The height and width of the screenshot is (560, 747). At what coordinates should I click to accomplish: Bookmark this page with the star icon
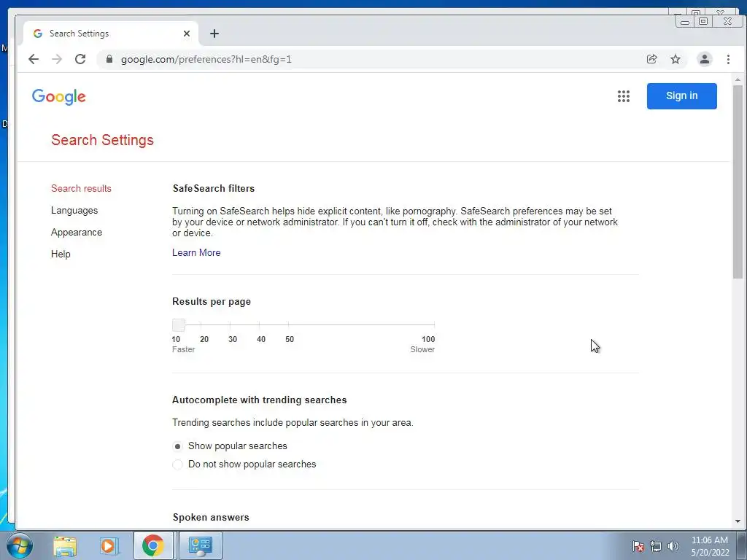[675, 59]
